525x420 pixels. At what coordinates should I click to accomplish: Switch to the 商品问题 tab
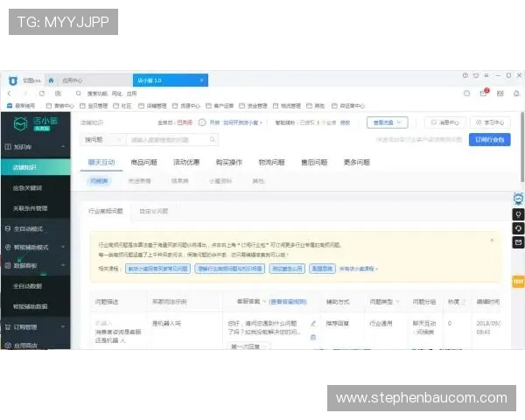144,163
